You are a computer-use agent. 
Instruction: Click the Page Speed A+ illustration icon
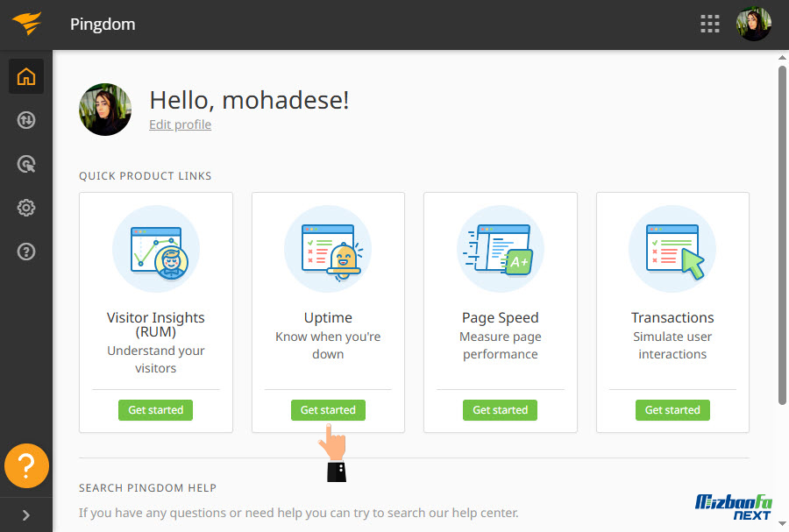click(501, 249)
